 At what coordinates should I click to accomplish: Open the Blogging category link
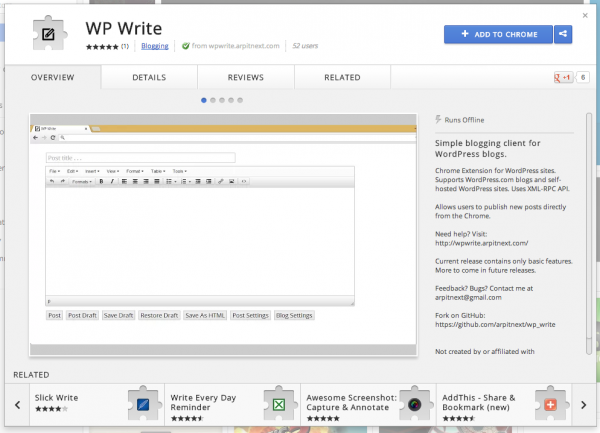pos(155,46)
